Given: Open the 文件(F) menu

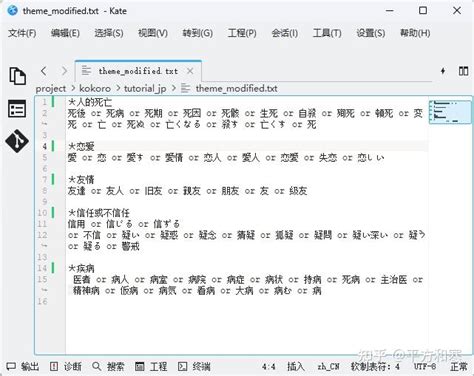Looking at the screenshot, I should [x=22, y=33].
